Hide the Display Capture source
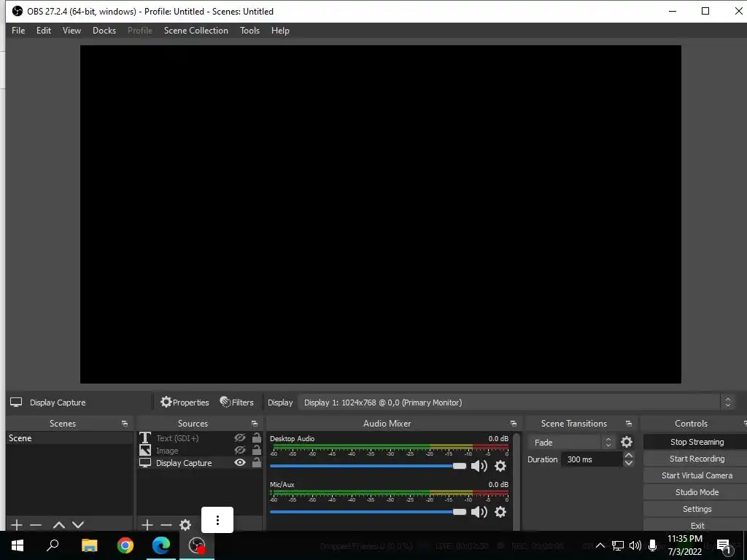The width and height of the screenshot is (747, 560). click(240, 462)
